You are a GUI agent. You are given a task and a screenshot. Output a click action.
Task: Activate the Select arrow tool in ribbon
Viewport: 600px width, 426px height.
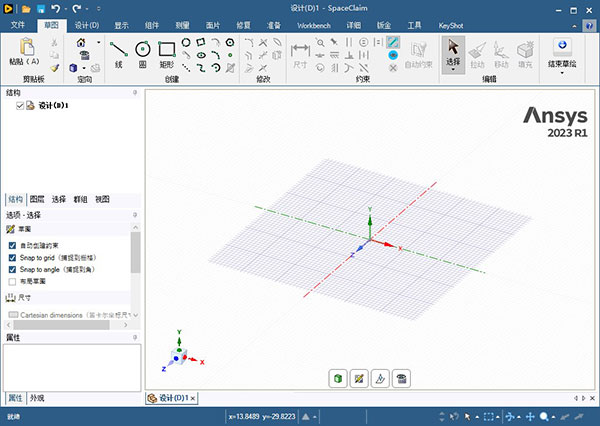coord(453,46)
